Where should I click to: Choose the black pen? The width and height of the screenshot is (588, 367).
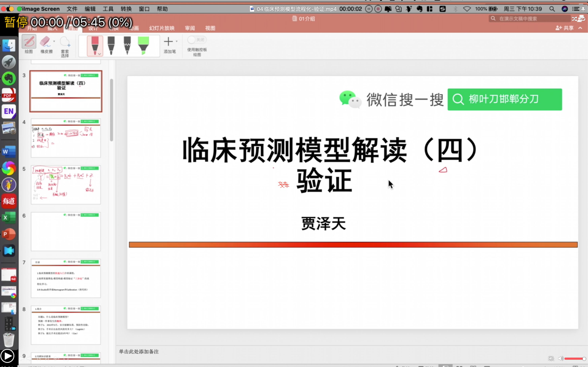111,45
